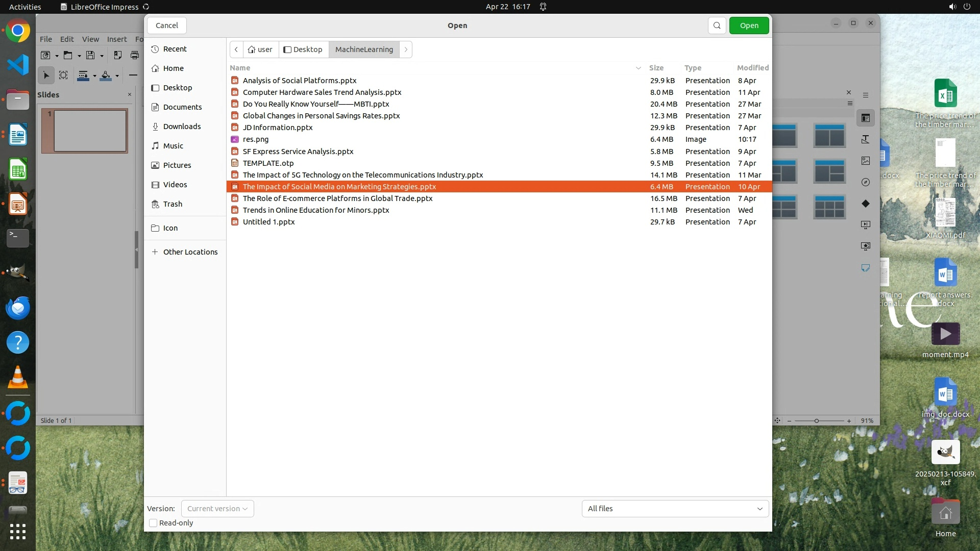This screenshot has width=980, height=551.
Task: Open the View menu
Action: tap(90, 39)
